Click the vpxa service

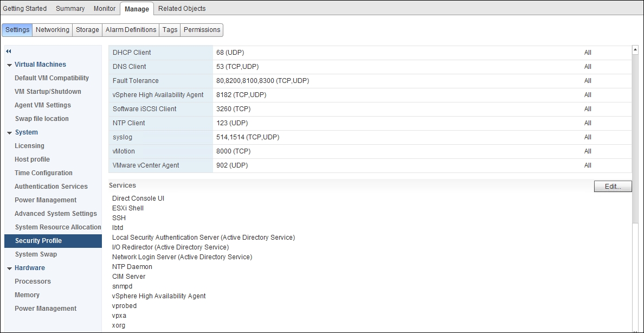tap(119, 316)
